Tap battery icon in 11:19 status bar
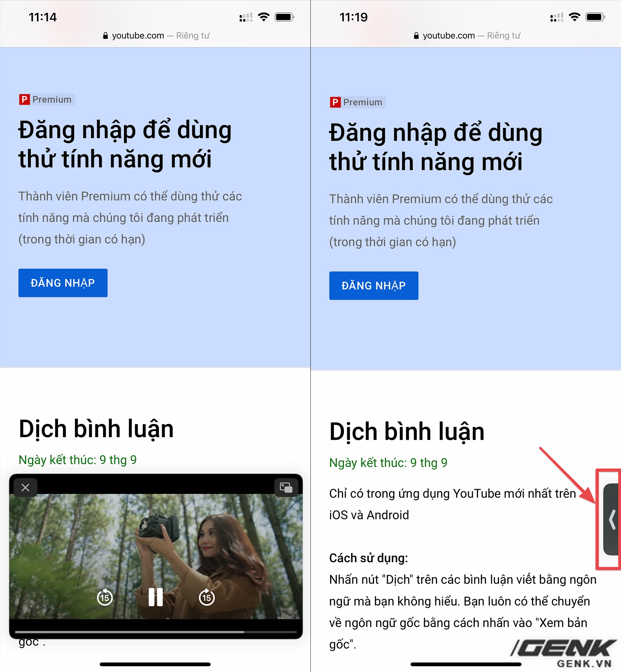The image size is (621, 672). pos(595,17)
